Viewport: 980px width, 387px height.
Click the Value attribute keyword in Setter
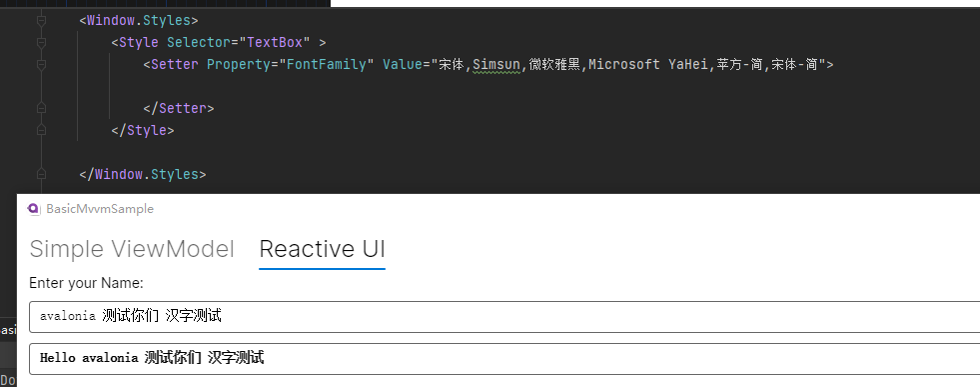[403, 64]
